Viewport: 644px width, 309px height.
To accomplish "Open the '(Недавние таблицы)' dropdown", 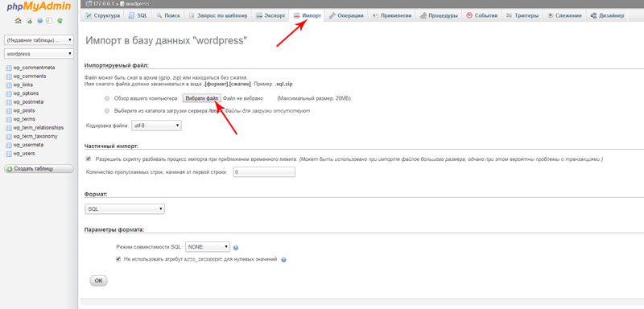I will 39,40.
